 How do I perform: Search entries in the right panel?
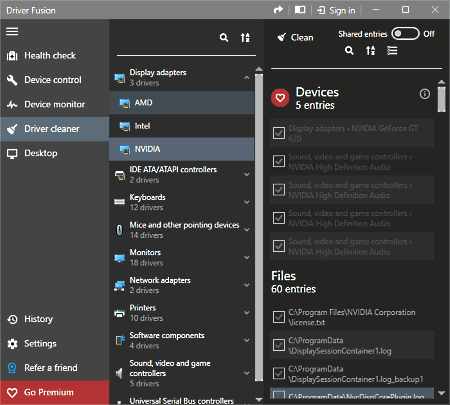tap(349, 51)
